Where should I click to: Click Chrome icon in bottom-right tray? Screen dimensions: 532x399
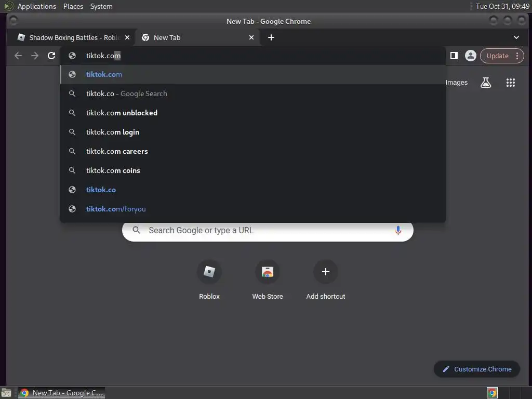(x=492, y=393)
